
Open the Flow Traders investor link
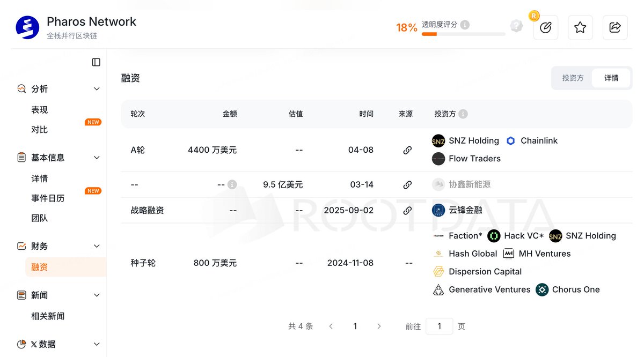pos(474,159)
